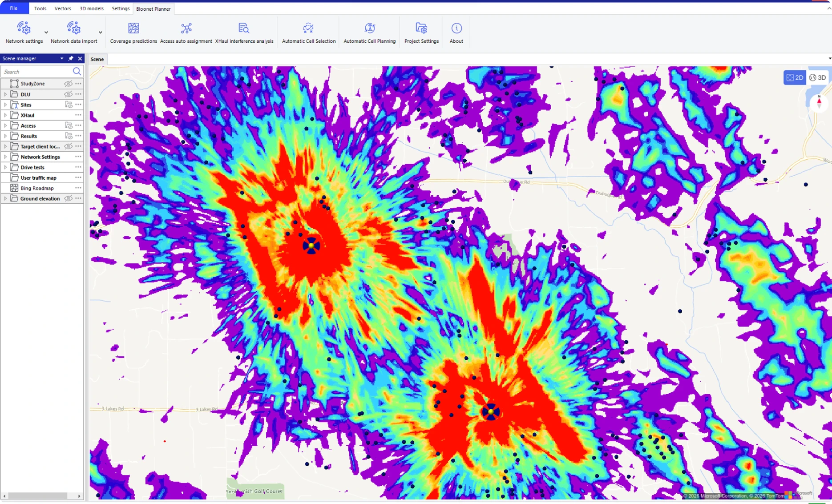Screen dimensions: 832x504
Task: Open Network settings tool
Action: 24,32
